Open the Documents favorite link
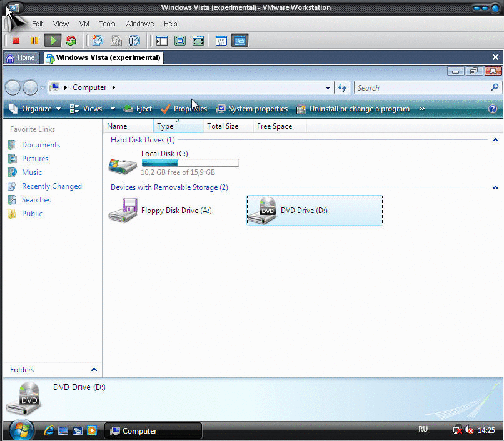 point(41,145)
